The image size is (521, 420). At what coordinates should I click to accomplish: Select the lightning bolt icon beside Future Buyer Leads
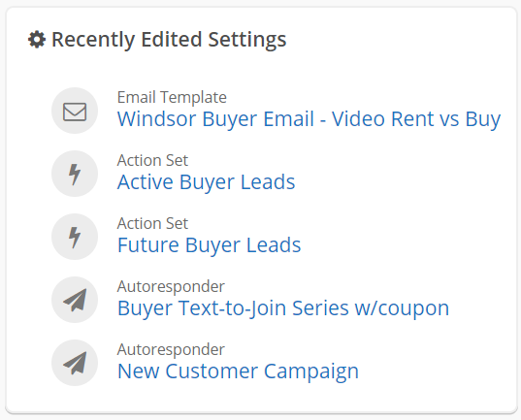[x=75, y=237]
